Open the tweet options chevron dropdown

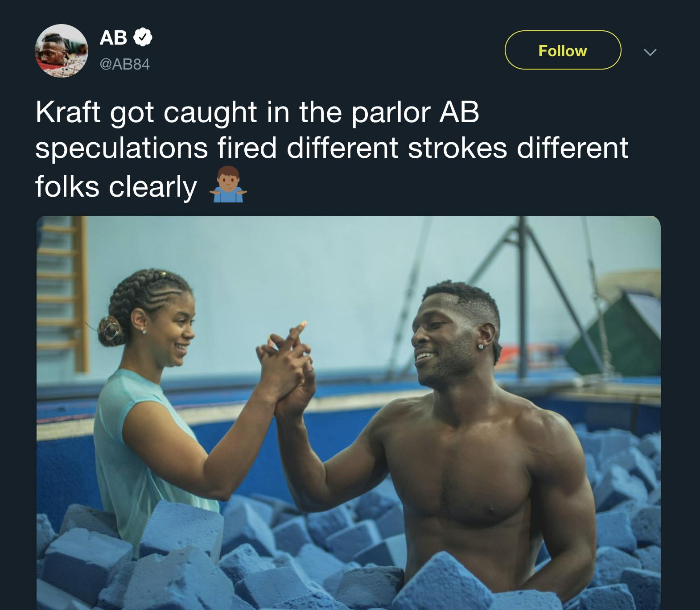(x=650, y=52)
